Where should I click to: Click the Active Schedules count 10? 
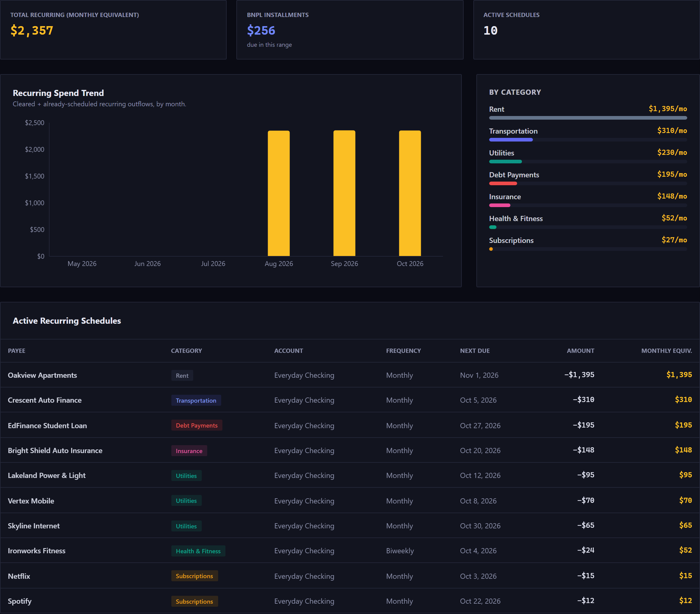[x=490, y=30]
